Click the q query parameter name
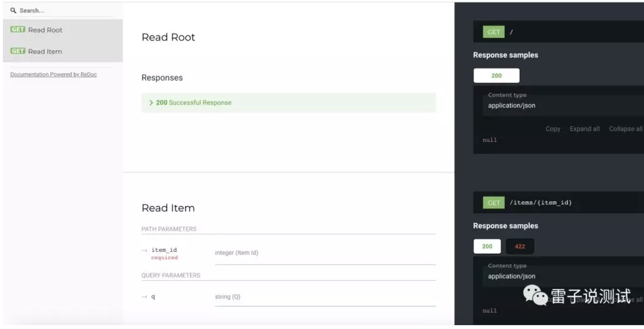644x329 pixels. [153, 297]
